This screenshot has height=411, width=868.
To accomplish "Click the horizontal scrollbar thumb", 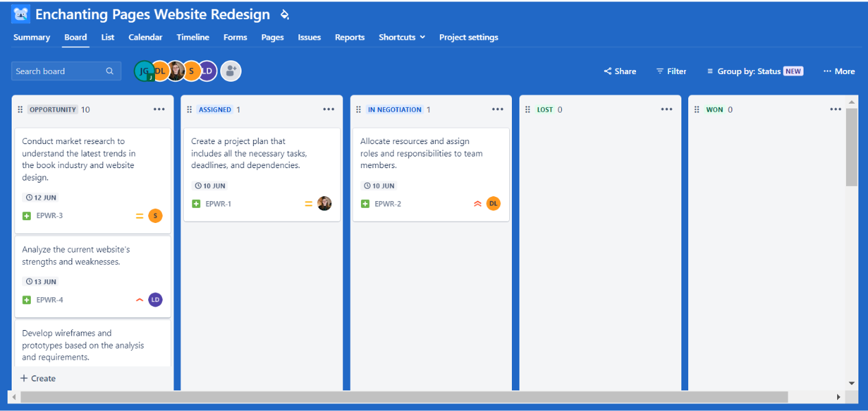I will coord(404,397).
